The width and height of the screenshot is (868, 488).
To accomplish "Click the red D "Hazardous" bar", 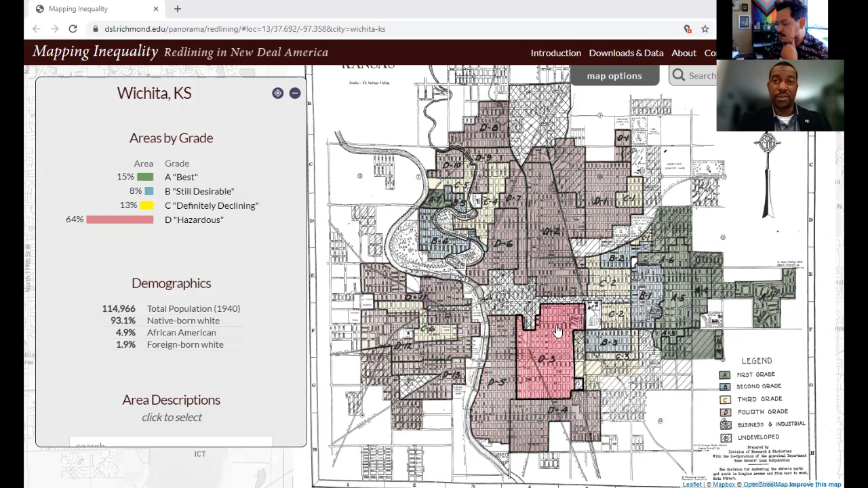I will point(120,220).
